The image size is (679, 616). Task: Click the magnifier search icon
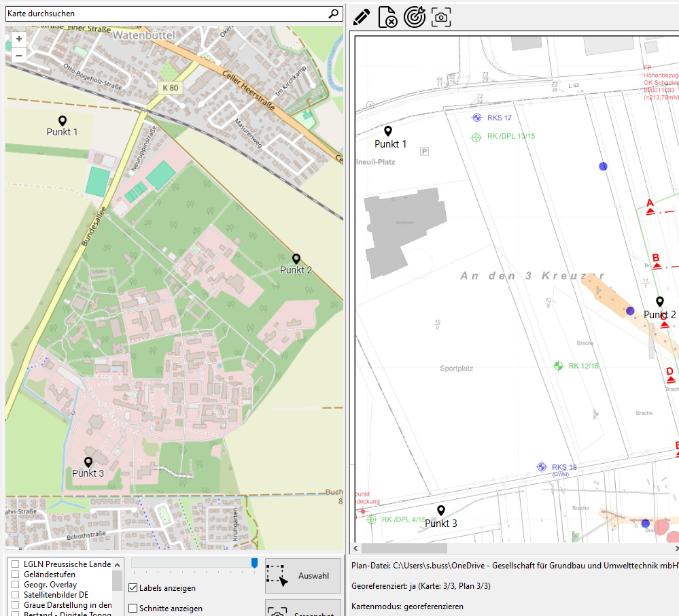point(333,14)
